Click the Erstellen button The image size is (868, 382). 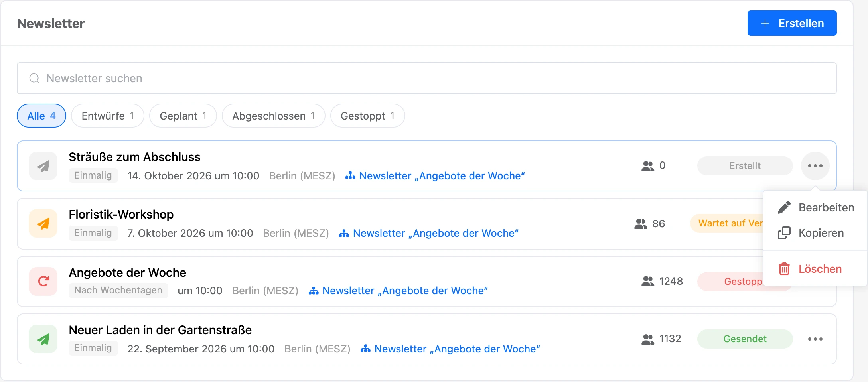pyautogui.click(x=792, y=23)
